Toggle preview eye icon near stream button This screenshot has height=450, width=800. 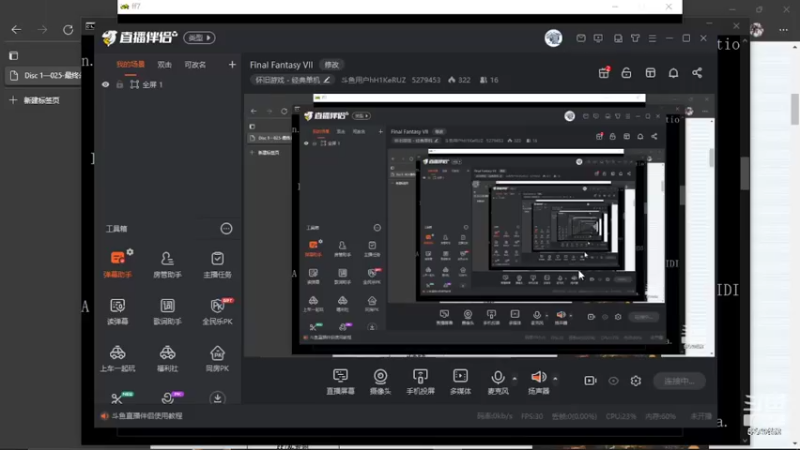tap(613, 381)
